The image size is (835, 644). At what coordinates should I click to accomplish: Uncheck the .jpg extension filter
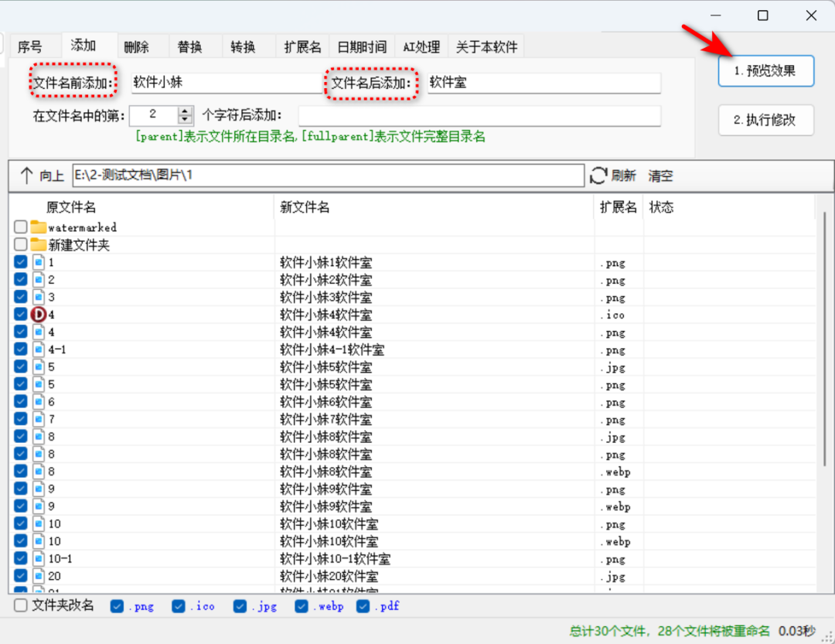tap(240, 606)
